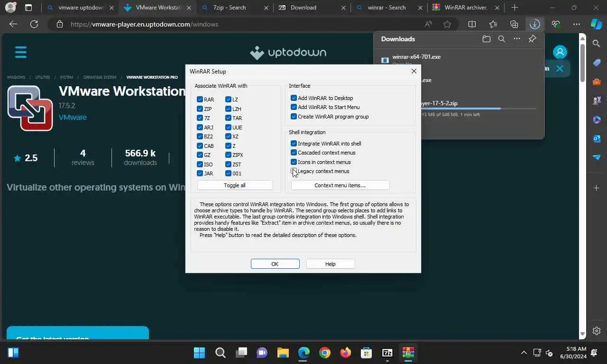Open the Read aloud icon in the address bar
This screenshot has height=364, width=607.
428,24
